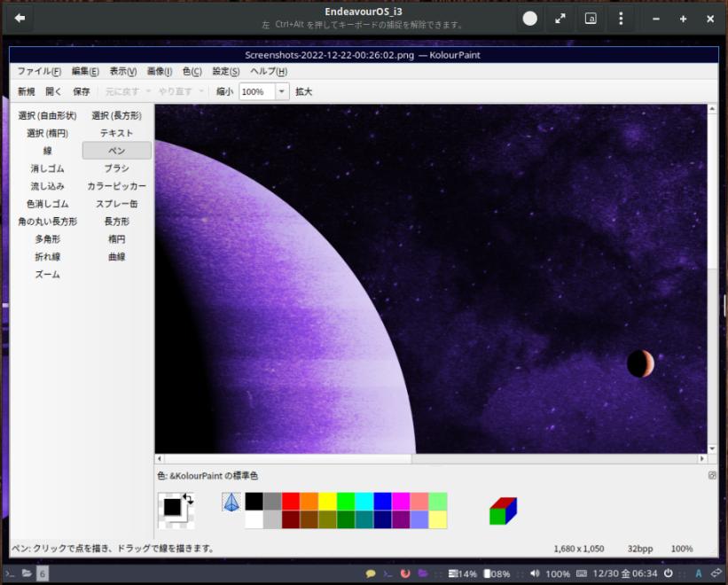Select the ズーム tool
This screenshot has height=585, width=728.
47,274
